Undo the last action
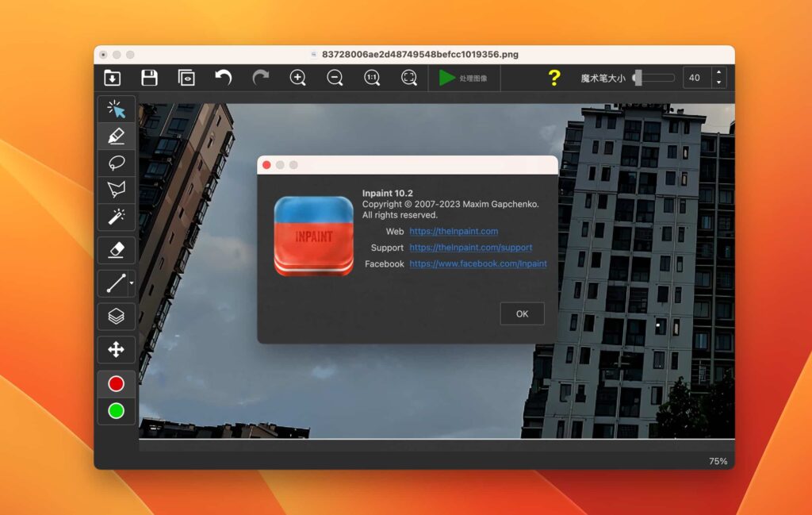This screenshot has height=515, width=812. click(223, 78)
